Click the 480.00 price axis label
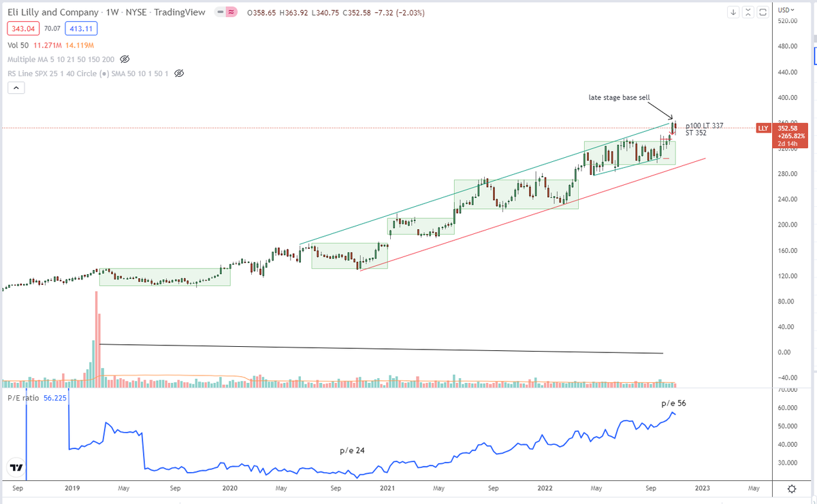 (787, 46)
